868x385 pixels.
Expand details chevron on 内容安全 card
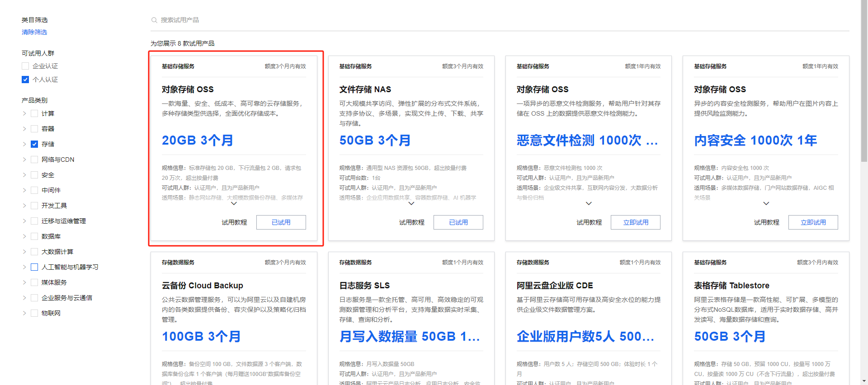pos(766,203)
